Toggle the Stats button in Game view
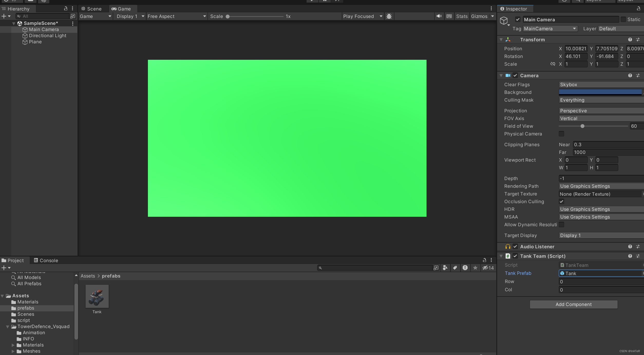This screenshot has height=355, width=644. [x=462, y=16]
